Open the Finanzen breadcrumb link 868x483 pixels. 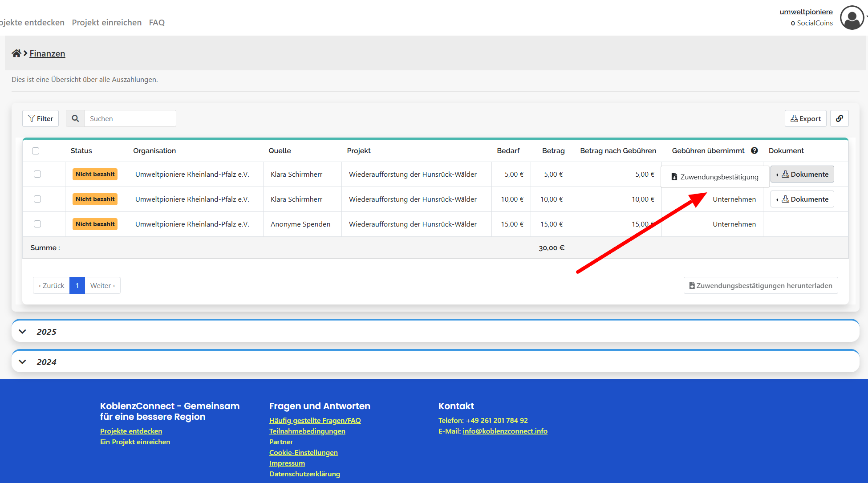pos(47,53)
